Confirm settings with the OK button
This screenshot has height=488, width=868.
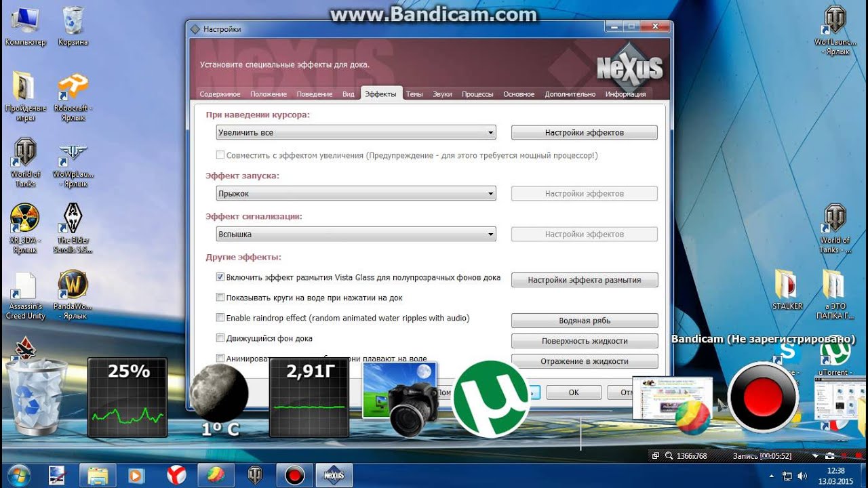point(574,392)
